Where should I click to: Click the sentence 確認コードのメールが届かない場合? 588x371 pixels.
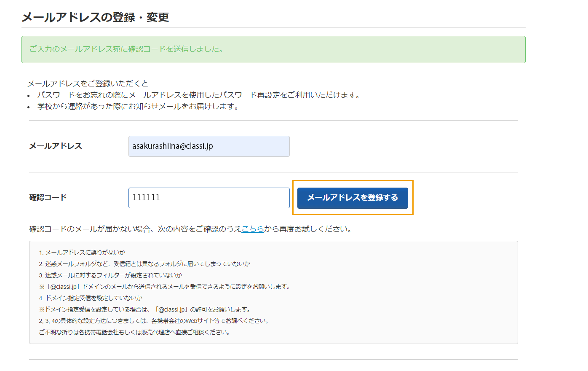[x=190, y=229]
